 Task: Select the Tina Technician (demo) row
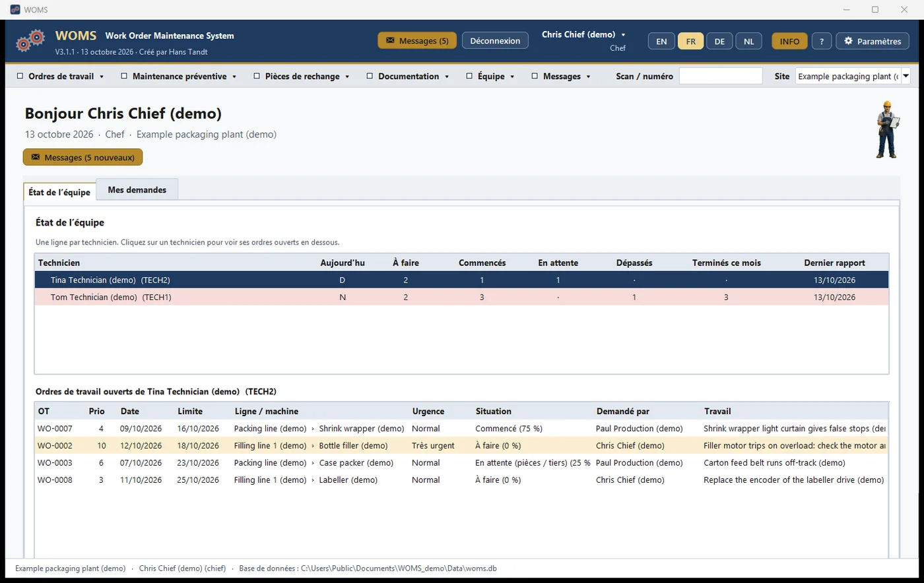(462, 280)
